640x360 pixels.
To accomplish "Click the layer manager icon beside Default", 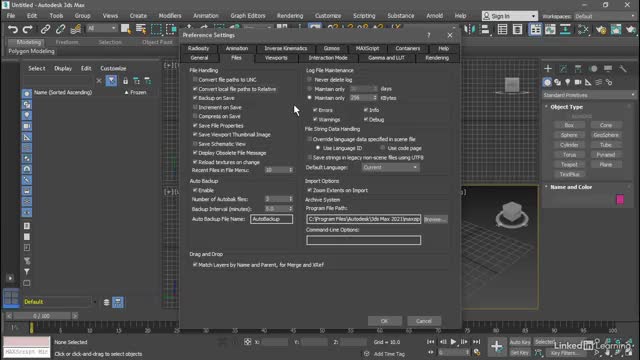I will [x=106, y=302].
